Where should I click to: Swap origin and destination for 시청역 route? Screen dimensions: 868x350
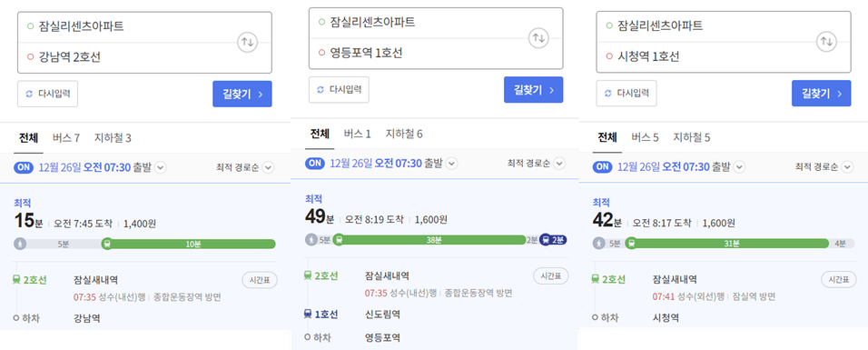click(x=826, y=42)
